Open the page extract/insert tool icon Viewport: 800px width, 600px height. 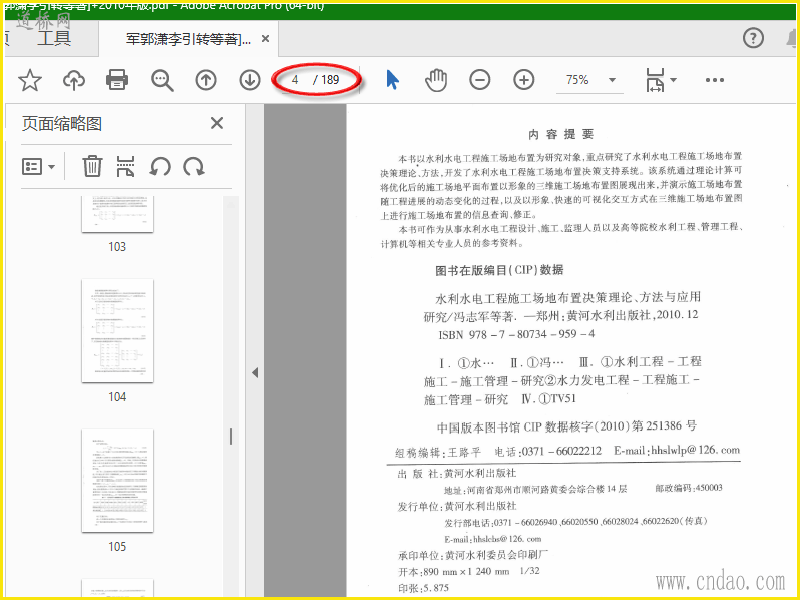pyautogui.click(x=126, y=166)
